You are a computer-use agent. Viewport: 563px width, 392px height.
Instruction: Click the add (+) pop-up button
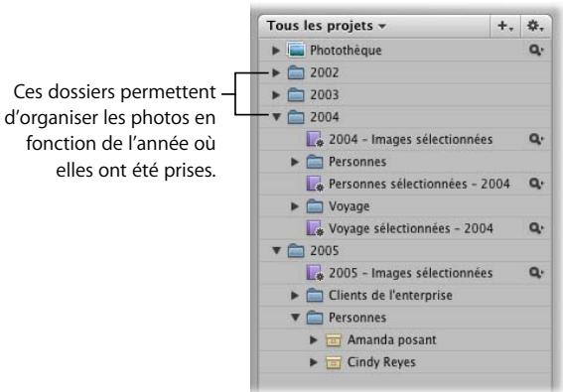(x=505, y=26)
